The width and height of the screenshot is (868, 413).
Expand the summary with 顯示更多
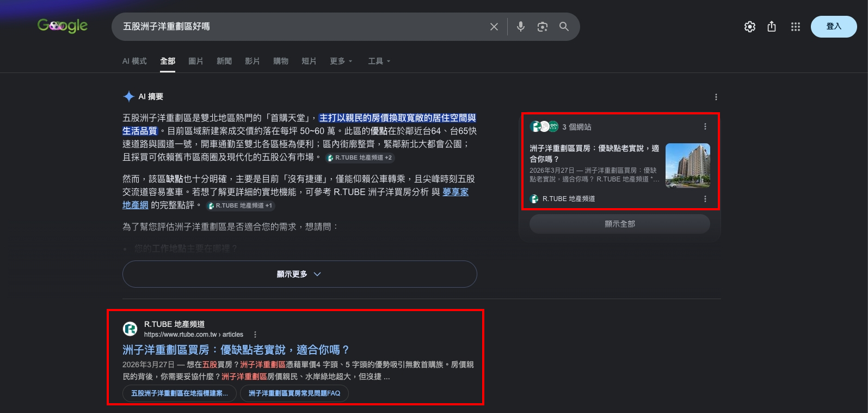tap(299, 274)
